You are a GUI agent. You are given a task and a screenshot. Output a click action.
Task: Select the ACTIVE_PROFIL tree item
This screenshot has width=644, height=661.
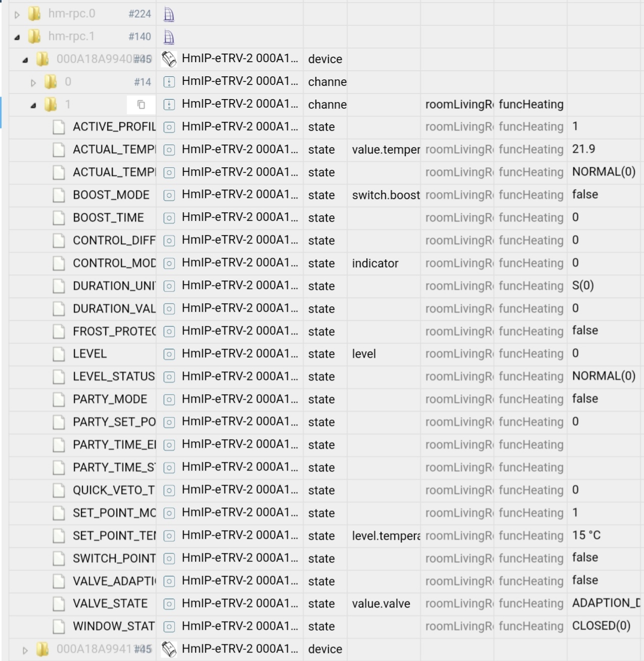[114, 127]
